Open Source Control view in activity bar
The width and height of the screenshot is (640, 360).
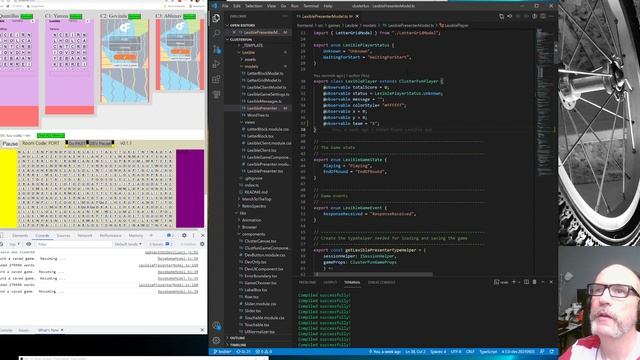216,49
